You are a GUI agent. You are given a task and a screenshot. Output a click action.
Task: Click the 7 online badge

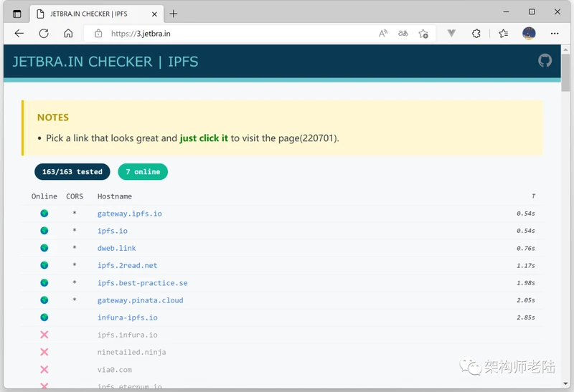coord(143,172)
